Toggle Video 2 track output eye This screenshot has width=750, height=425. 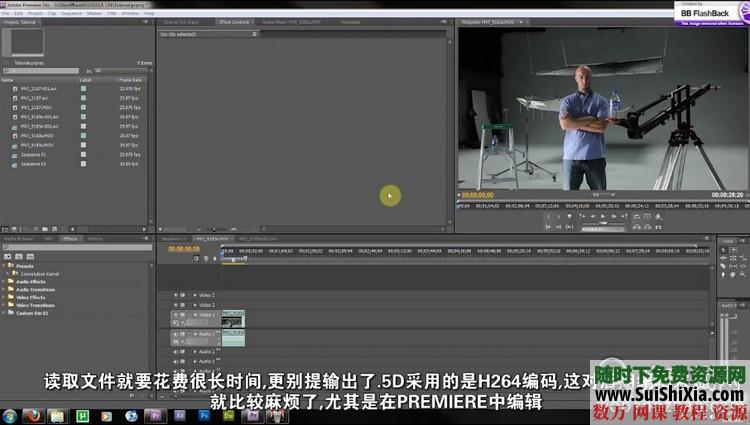[x=176, y=305]
